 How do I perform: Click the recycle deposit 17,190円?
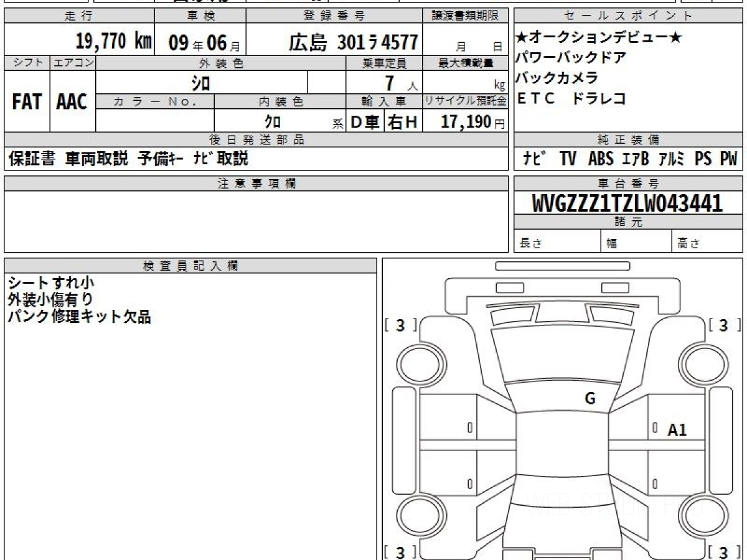pyautogui.click(x=473, y=122)
